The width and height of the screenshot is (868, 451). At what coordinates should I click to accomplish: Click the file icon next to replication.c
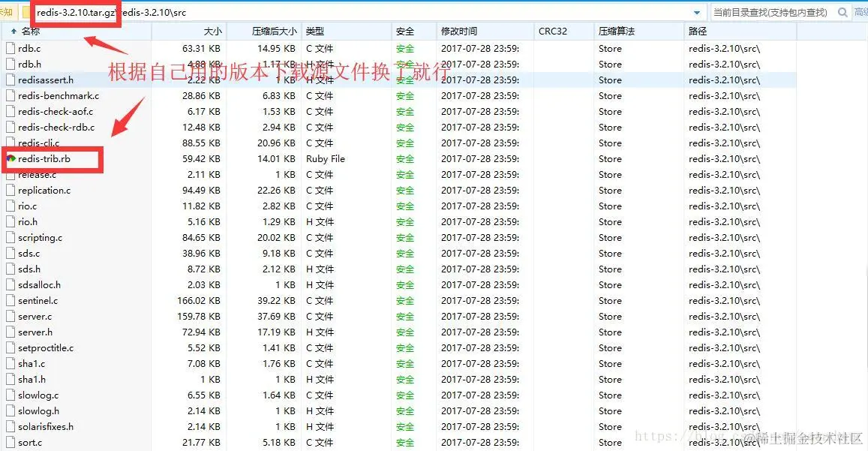[10, 190]
